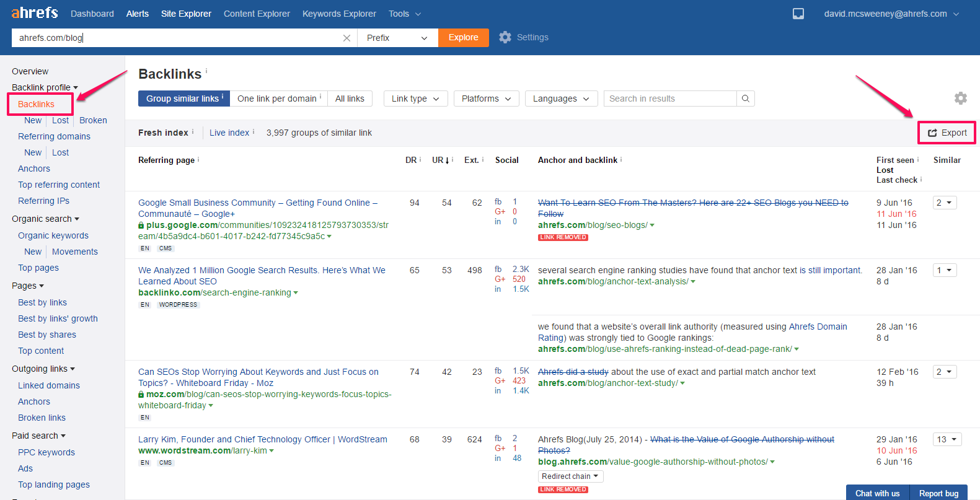980x500 pixels.
Task: Open Ads report in sidebar
Action: coord(25,468)
